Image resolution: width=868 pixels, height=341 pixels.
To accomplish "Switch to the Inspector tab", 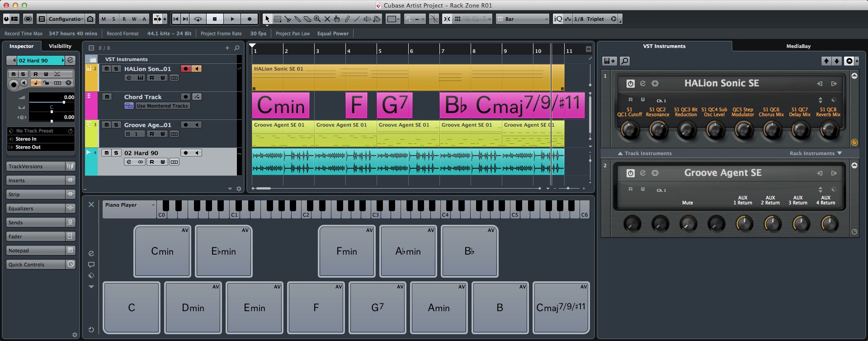I will point(22,46).
